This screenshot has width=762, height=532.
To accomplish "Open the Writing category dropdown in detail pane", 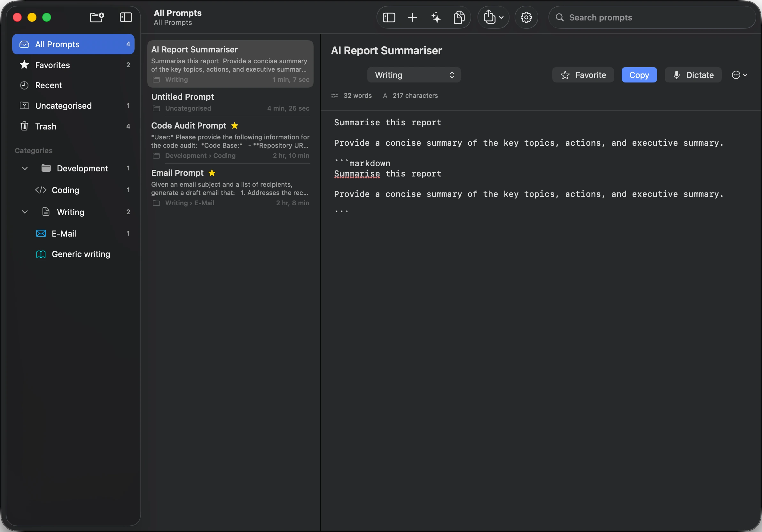I will [414, 75].
